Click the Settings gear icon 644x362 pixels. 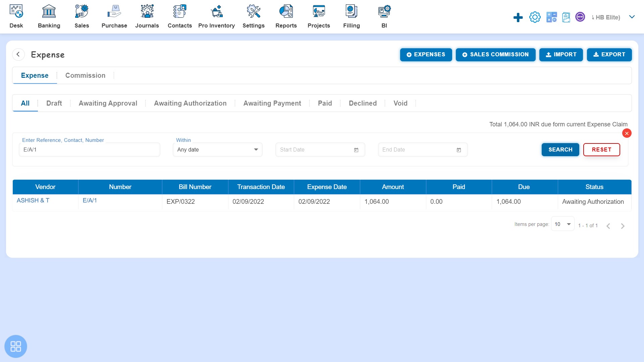535,16
